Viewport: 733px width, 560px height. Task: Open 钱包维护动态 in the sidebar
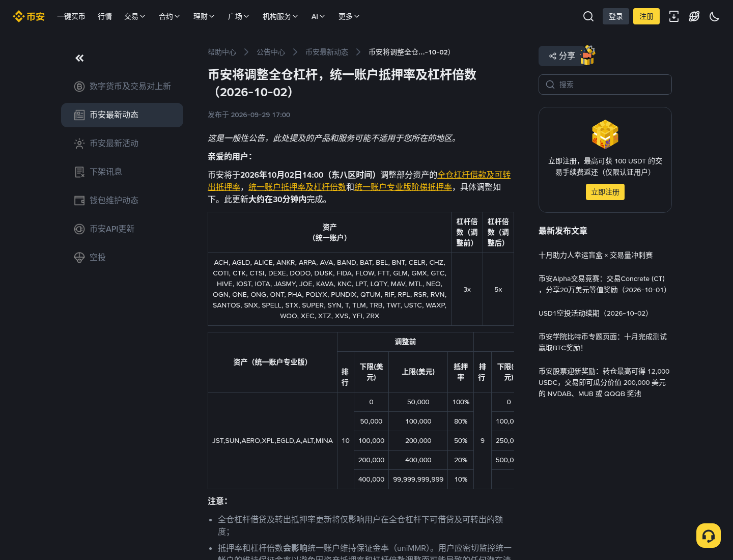[122, 201]
